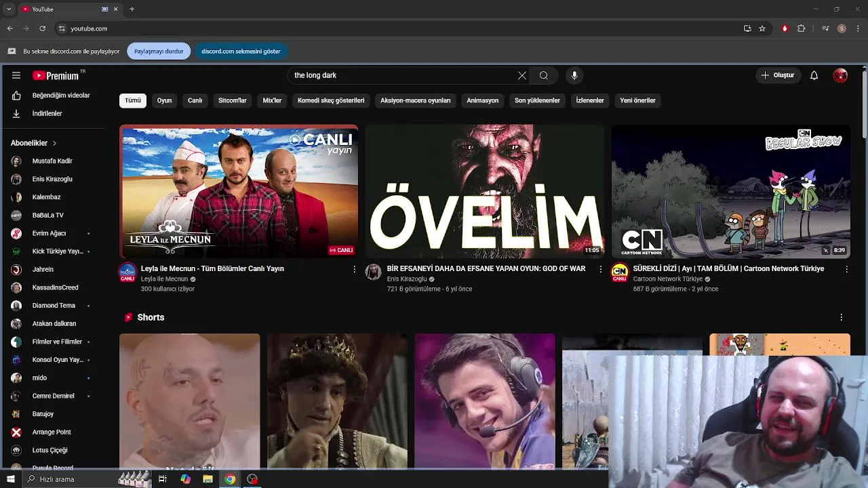
Task: Open notifications bell
Action: pos(814,75)
